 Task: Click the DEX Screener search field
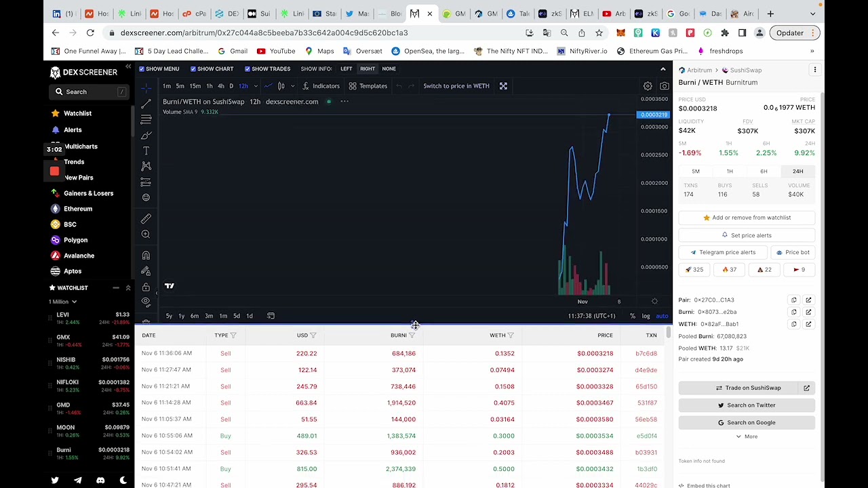pos(89,91)
